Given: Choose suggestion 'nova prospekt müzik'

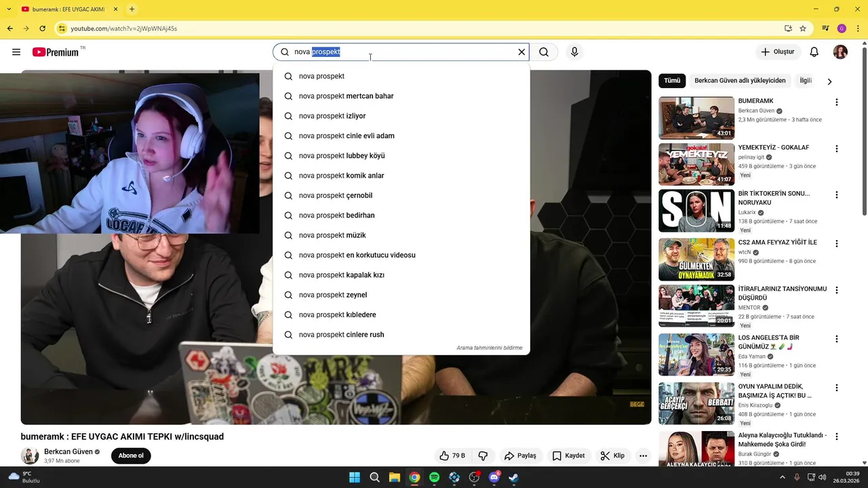Looking at the screenshot, I should [401, 235].
